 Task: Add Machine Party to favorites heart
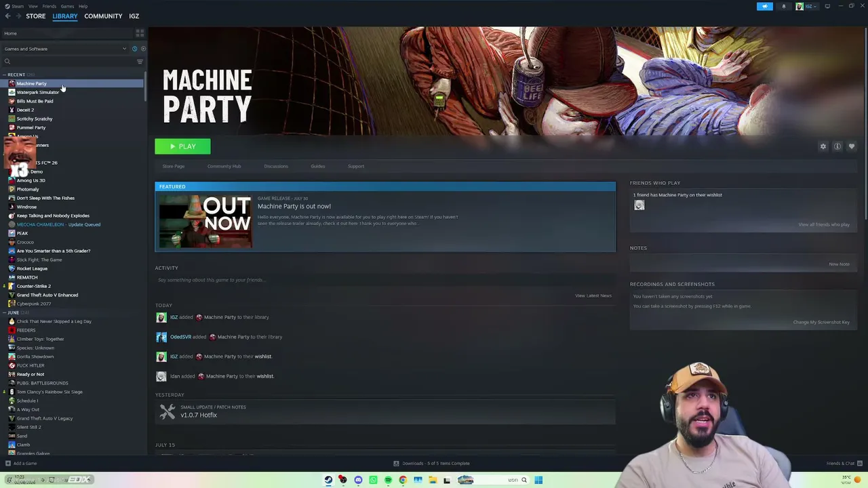pyautogui.click(x=852, y=146)
